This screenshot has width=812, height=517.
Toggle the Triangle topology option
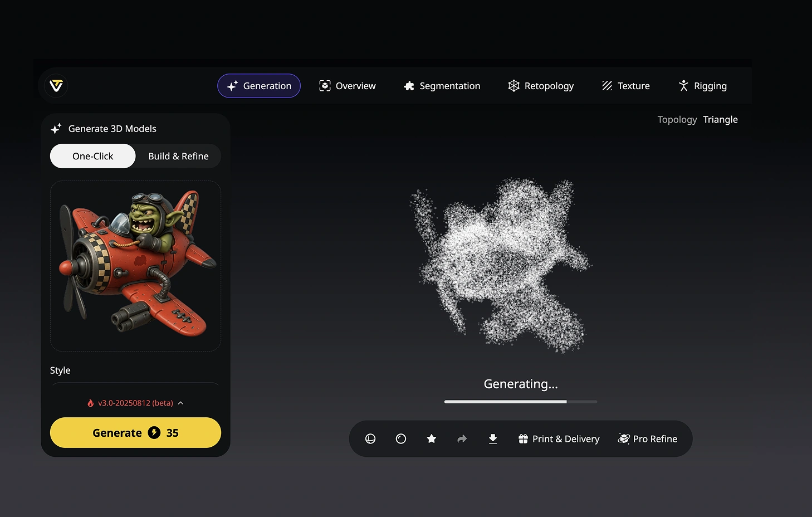[720, 120]
